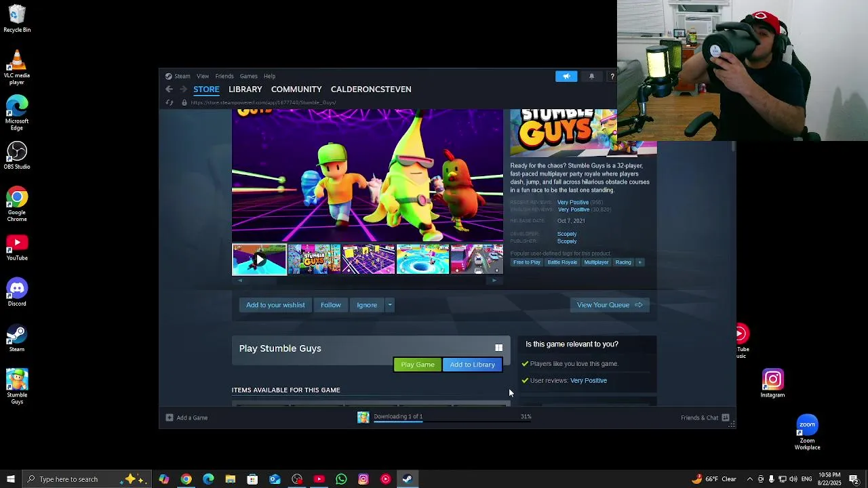The image size is (868, 488).
Task: Show hidden system tray icons
Action: 749,479
